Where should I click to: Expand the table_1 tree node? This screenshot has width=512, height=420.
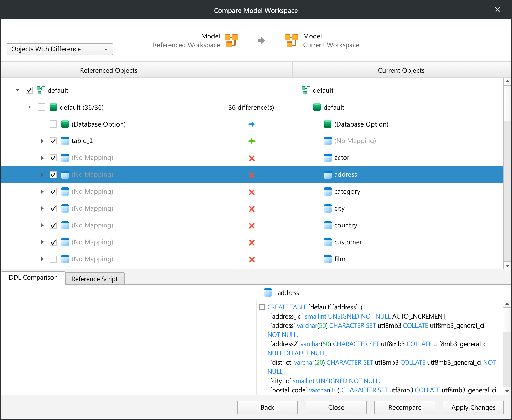coord(42,141)
